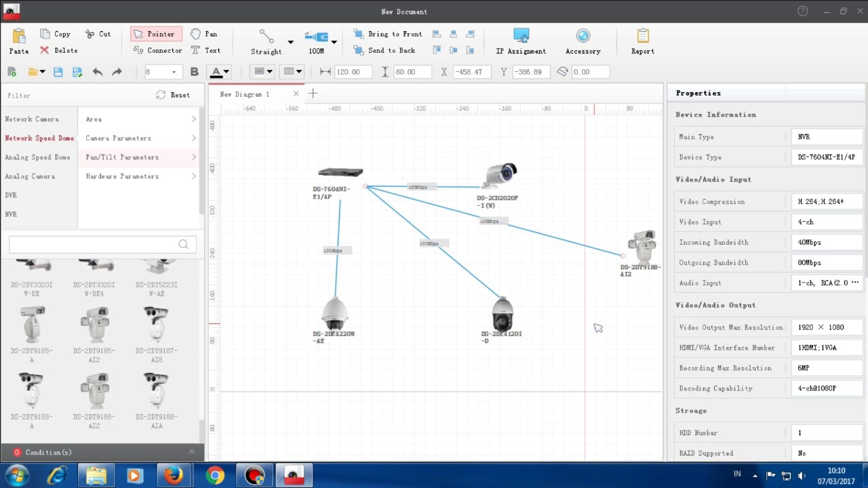The image size is (868, 488).
Task: Add a new diagram tab
Action: click(313, 94)
